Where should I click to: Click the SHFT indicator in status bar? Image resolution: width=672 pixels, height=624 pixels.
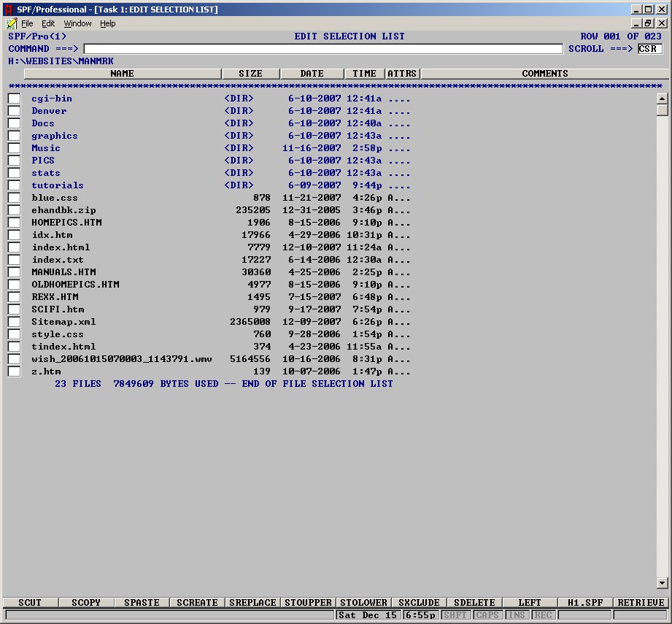455,615
